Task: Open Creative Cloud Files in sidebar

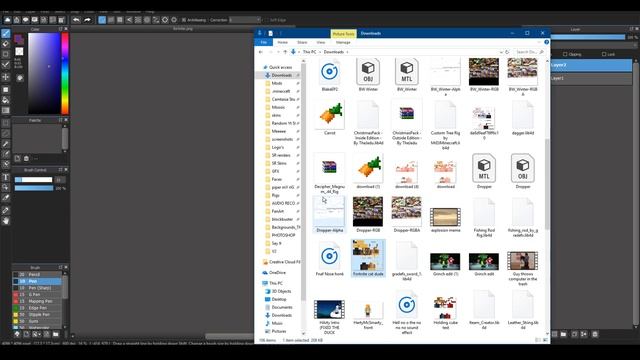Action: [282, 262]
